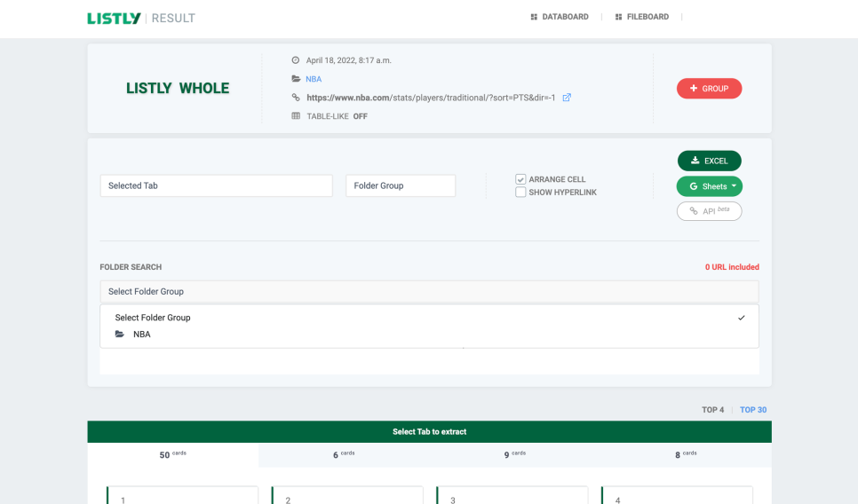858x504 pixels.
Task: Switch to the TOP 30 view
Action: click(x=753, y=409)
